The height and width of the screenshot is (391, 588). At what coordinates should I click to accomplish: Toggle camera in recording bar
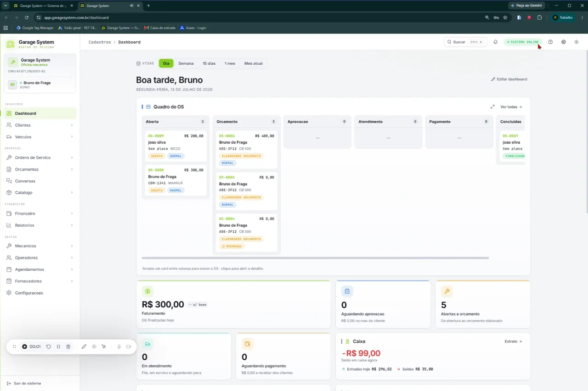click(x=129, y=346)
